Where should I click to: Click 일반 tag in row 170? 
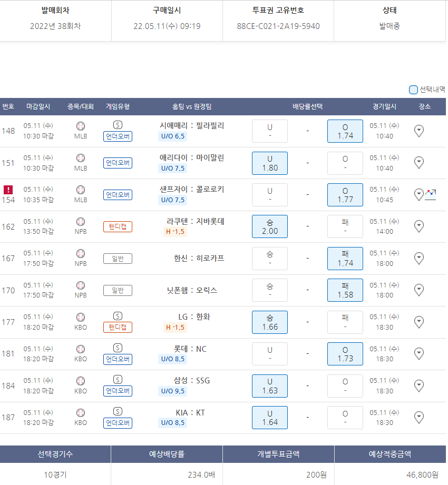(x=118, y=291)
